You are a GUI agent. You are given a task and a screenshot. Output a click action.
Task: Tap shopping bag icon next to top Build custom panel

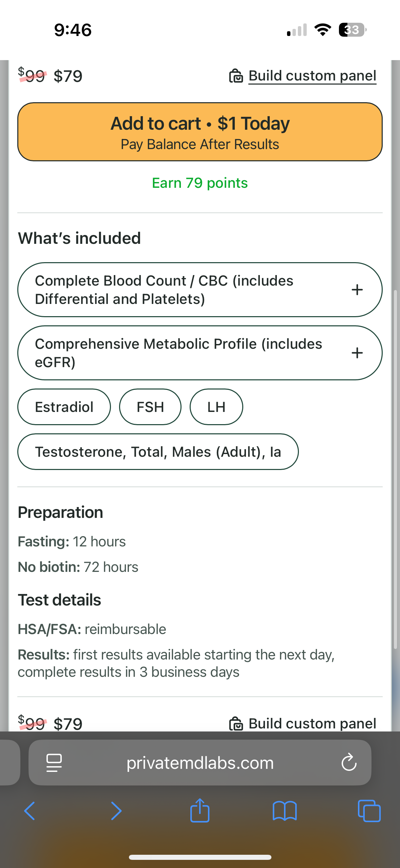(236, 76)
